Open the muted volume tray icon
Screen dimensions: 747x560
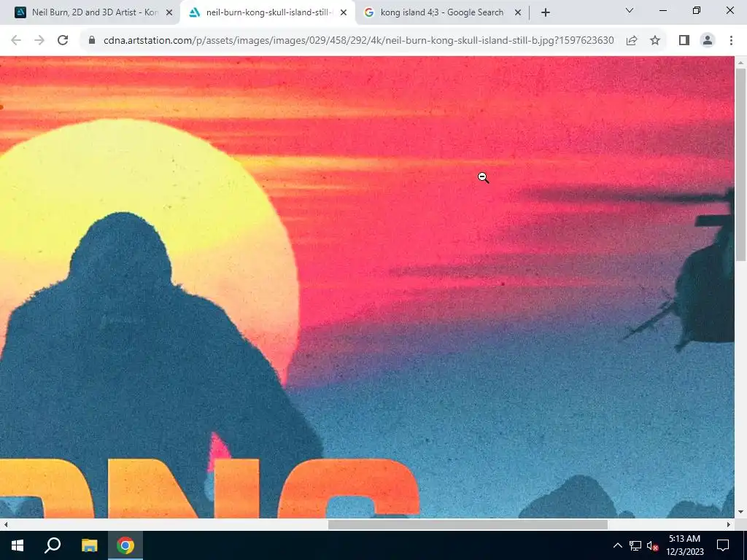(x=652, y=545)
